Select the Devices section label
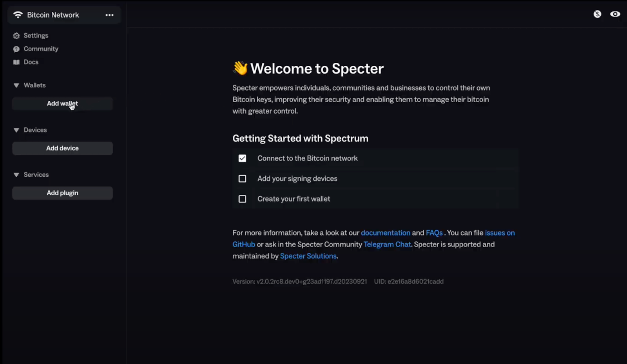 (x=35, y=130)
